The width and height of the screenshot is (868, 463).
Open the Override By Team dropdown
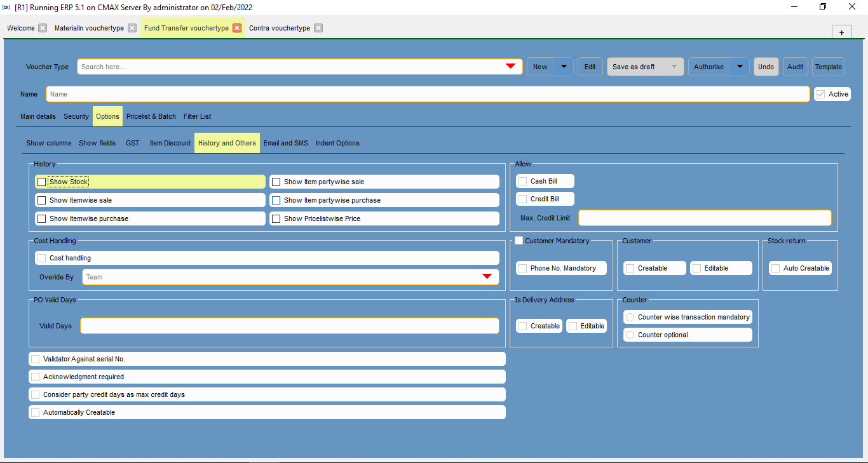[487, 277]
